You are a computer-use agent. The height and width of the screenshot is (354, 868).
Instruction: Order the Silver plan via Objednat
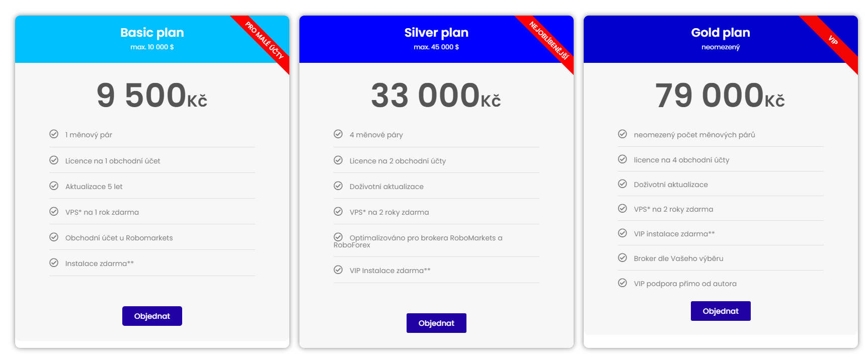click(436, 323)
